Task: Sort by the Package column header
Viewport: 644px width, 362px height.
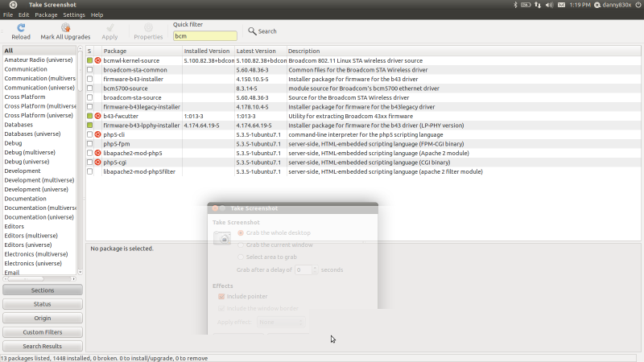Action: [x=142, y=51]
